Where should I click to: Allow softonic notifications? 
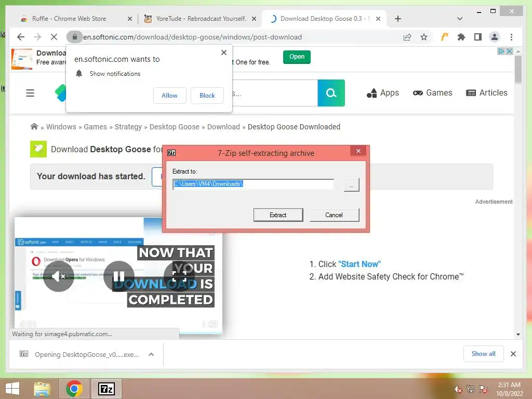(x=170, y=96)
